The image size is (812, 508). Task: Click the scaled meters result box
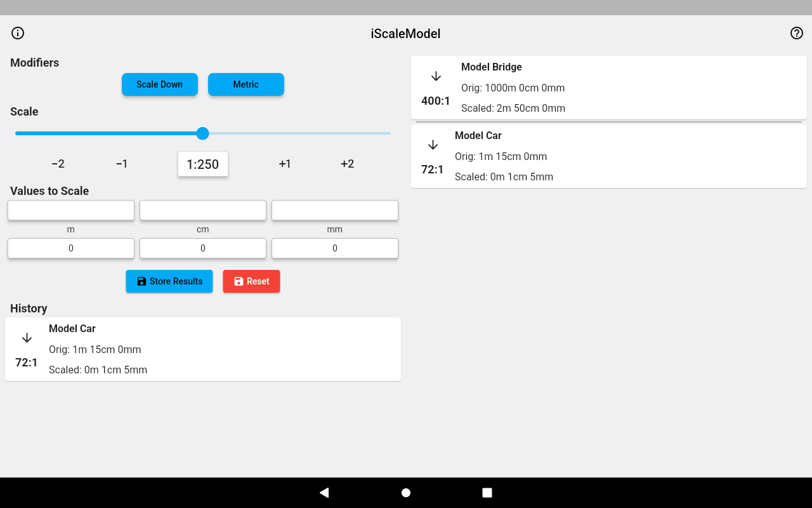71,248
